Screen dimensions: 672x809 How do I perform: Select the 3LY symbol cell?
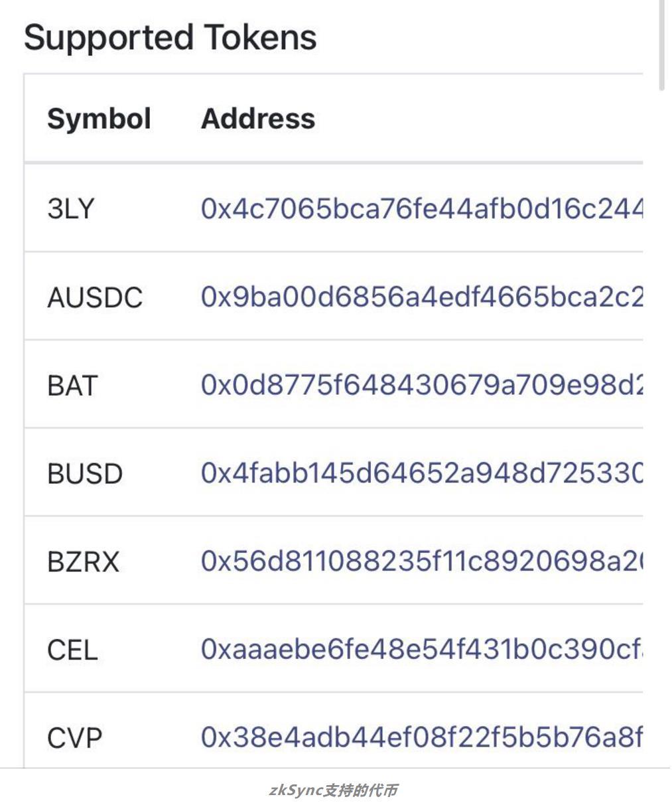tap(71, 209)
